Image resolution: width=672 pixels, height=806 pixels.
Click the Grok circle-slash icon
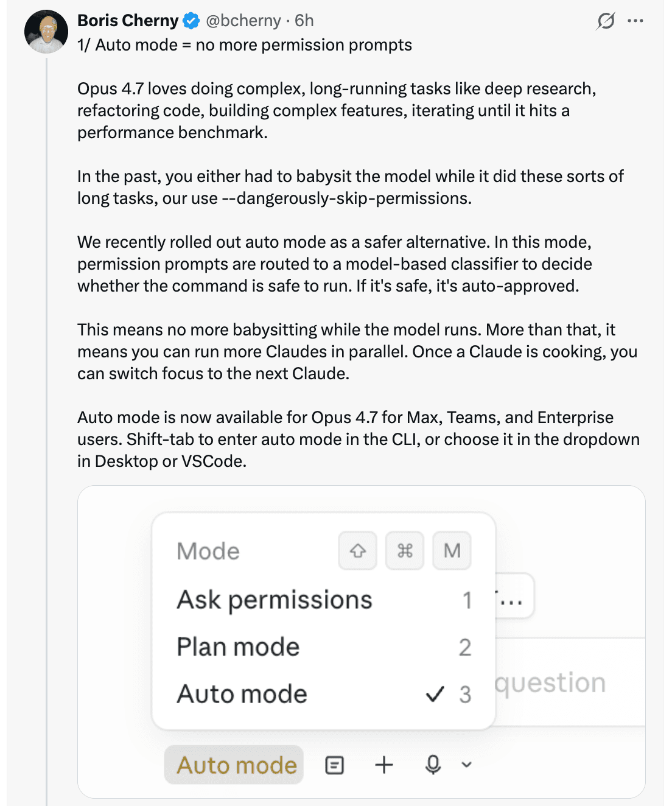pos(606,21)
